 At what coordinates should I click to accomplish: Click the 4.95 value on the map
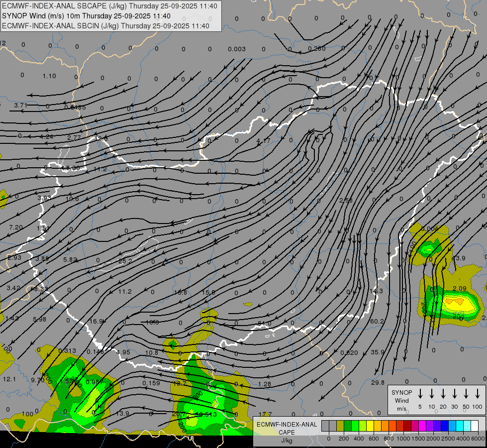[123, 352]
